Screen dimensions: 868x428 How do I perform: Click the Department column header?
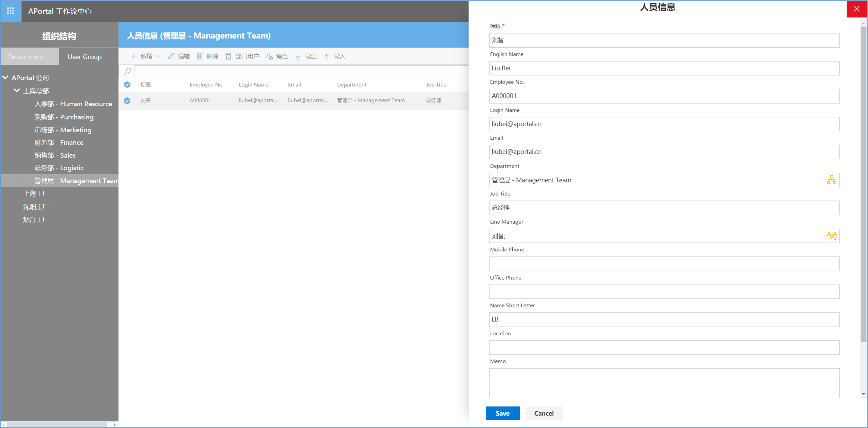tap(351, 84)
